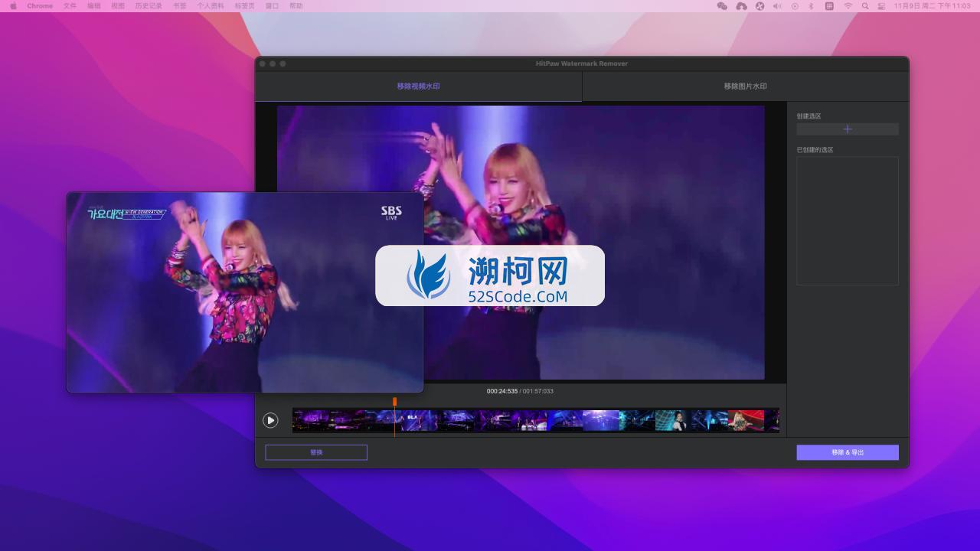Open the 文件 menu
Viewport: 980px width, 551px height.
pyautogui.click(x=70, y=5)
